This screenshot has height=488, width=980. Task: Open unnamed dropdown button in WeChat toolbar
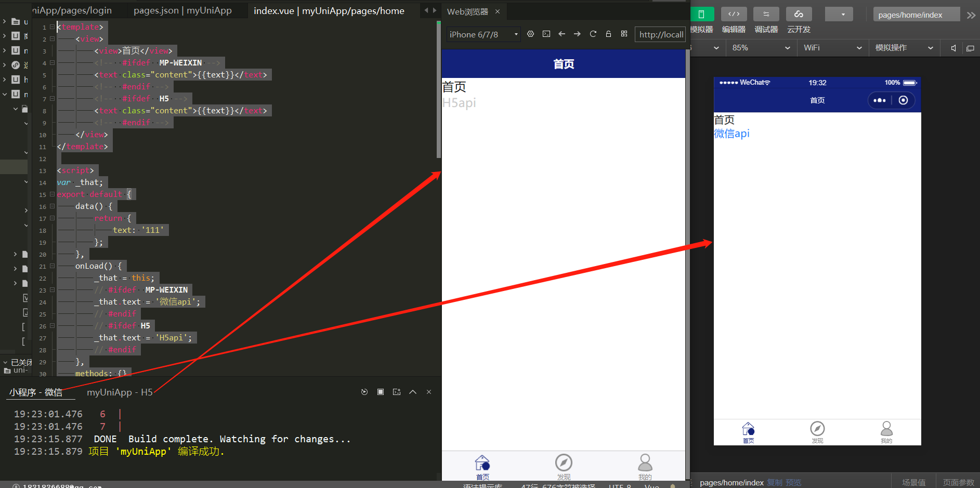point(839,14)
